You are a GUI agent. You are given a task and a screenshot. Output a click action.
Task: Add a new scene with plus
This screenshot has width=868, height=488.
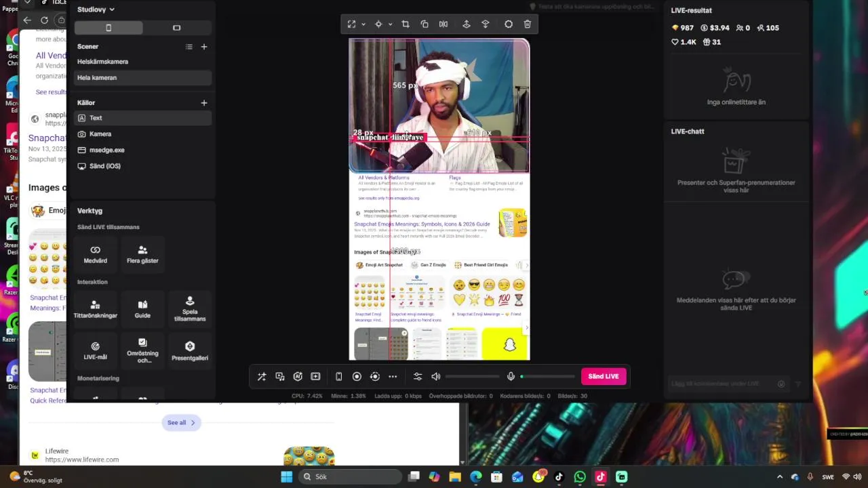click(204, 47)
